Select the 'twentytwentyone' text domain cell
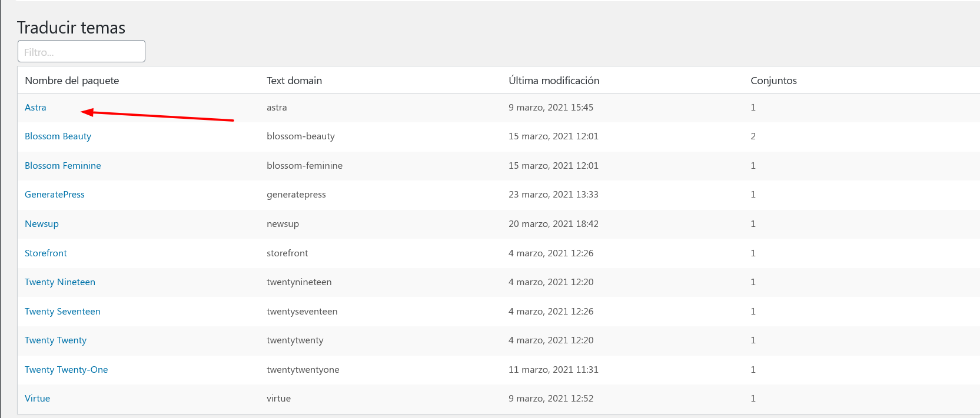 click(x=303, y=370)
